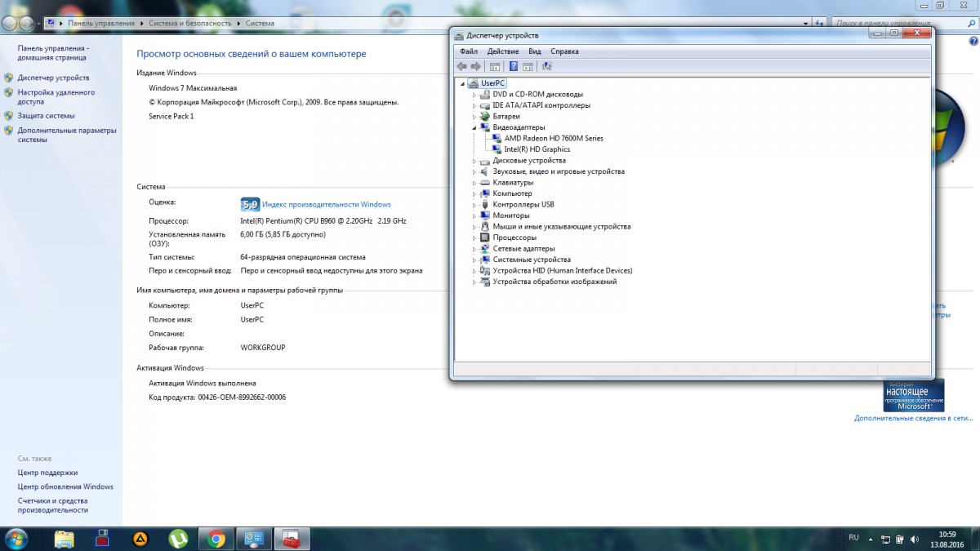The height and width of the screenshot is (551, 980).
Task: Launch uTorrent from the taskbar
Action: pos(178,539)
